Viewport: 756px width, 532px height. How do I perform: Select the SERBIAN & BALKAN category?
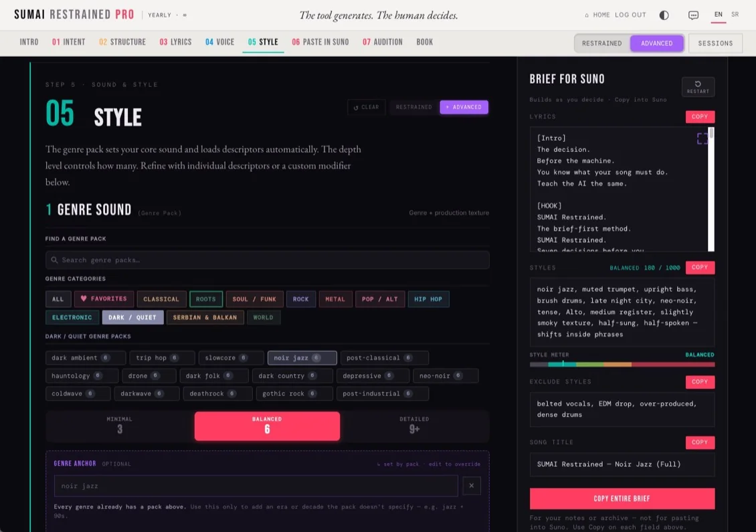pos(205,317)
